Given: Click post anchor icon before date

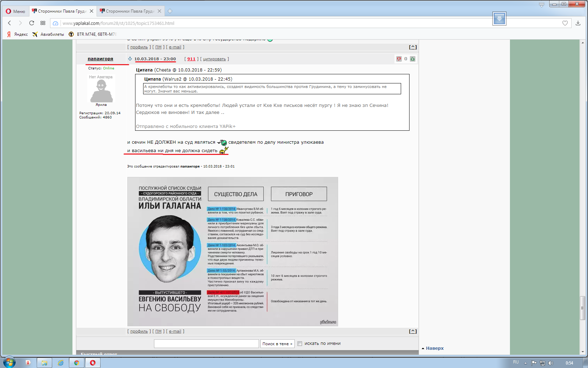Looking at the screenshot, I should [x=130, y=59].
